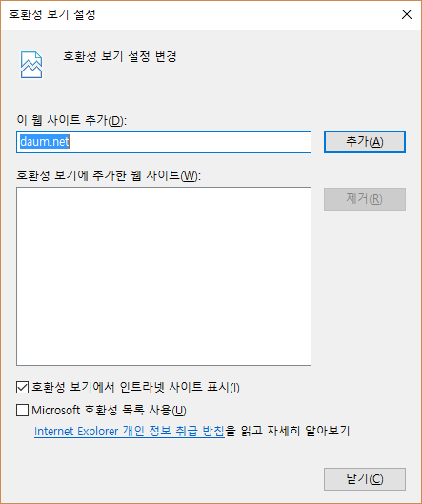422x504 pixels.
Task: Click the 추가(A) button to add the site
Action: click(x=365, y=142)
